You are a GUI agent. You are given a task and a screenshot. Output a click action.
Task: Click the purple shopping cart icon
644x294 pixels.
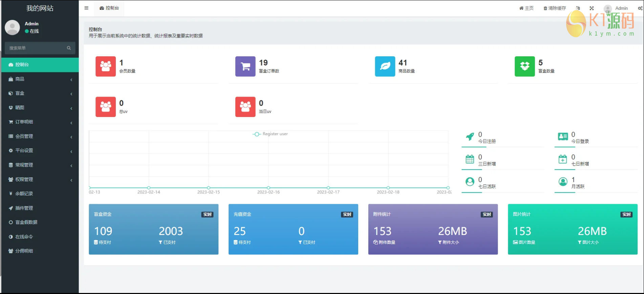pos(245,66)
